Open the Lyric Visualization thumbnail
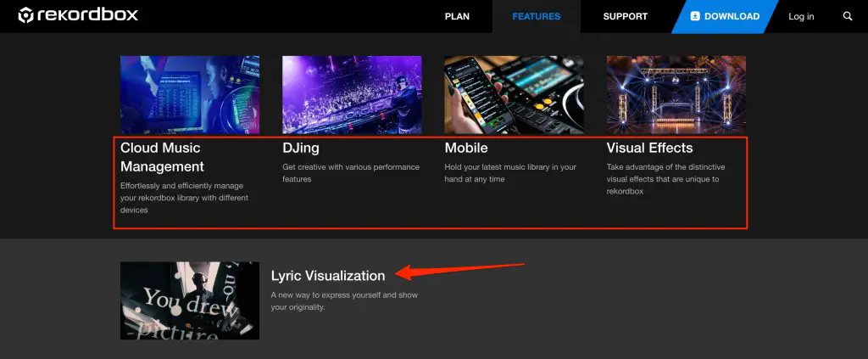This screenshot has width=868, height=359. click(190, 300)
